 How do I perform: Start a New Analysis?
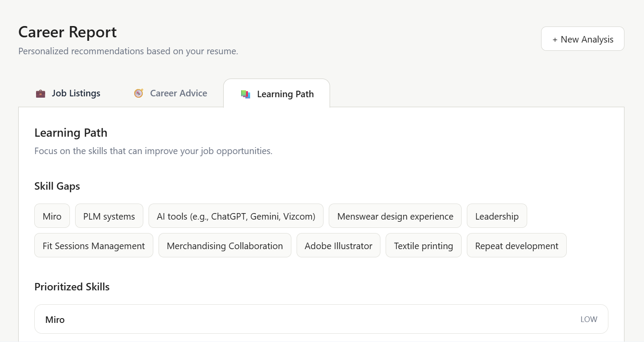[582, 39]
